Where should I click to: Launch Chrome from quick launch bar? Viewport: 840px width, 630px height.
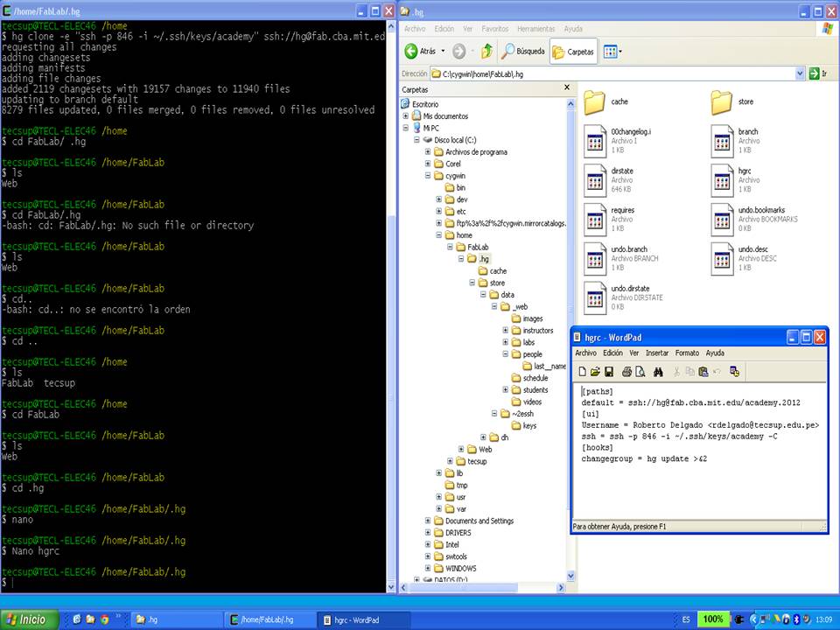coord(104,619)
